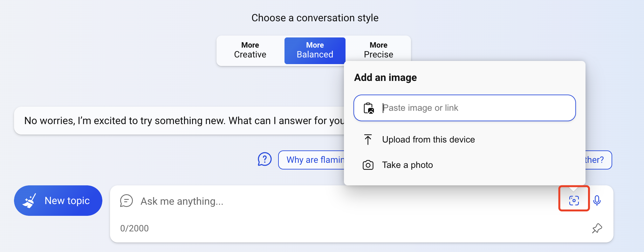Select the More Balanced conversation style
644x252 pixels.
pos(315,50)
